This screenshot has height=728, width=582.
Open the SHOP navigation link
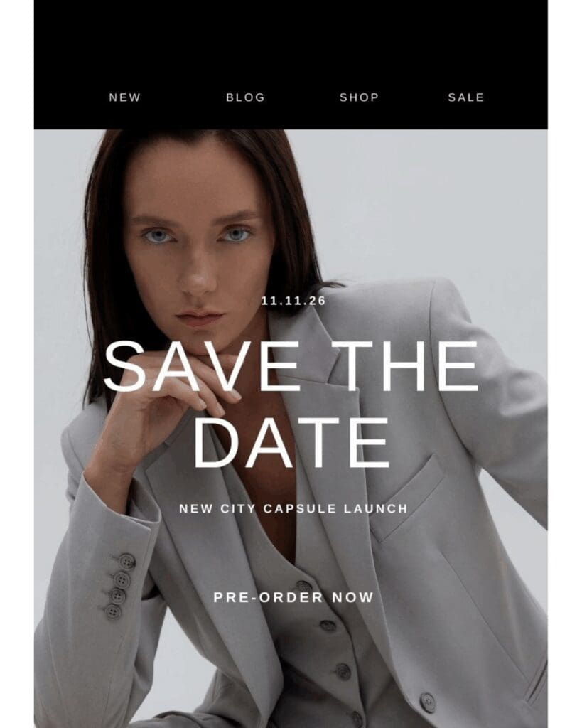click(x=360, y=97)
